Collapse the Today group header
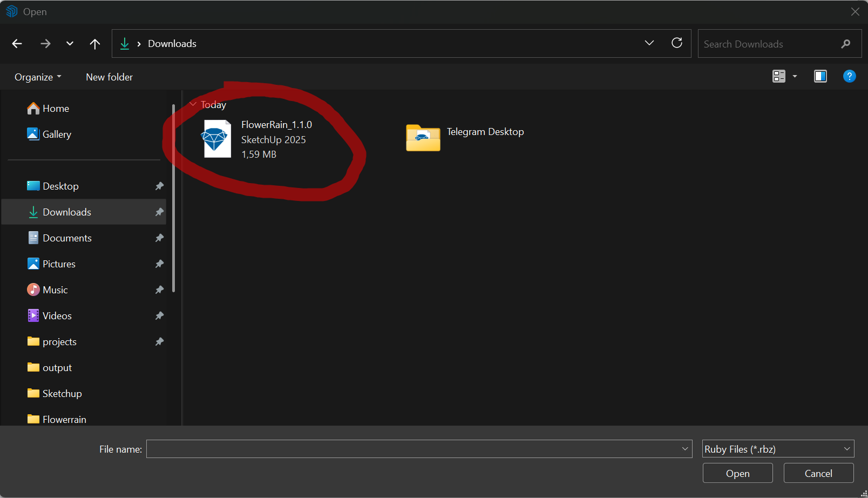The height and width of the screenshot is (498, 868). [193, 104]
